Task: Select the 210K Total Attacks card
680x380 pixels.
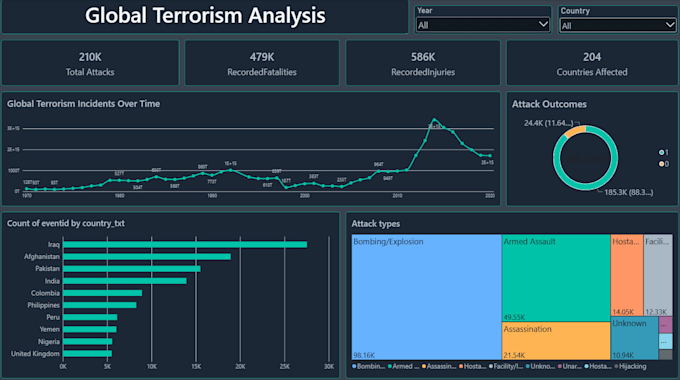Action: [90, 63]
